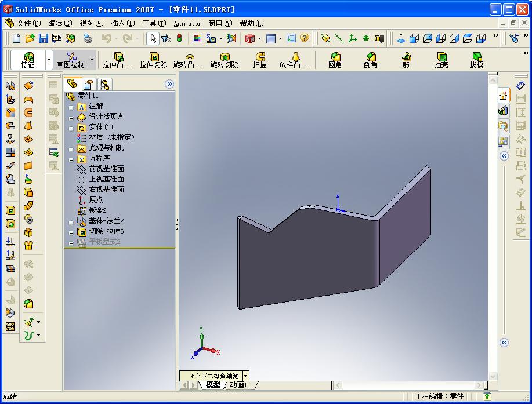Expand the 注解 tree node
This screenshot has height=404, width=532.
tap(71, 108)
